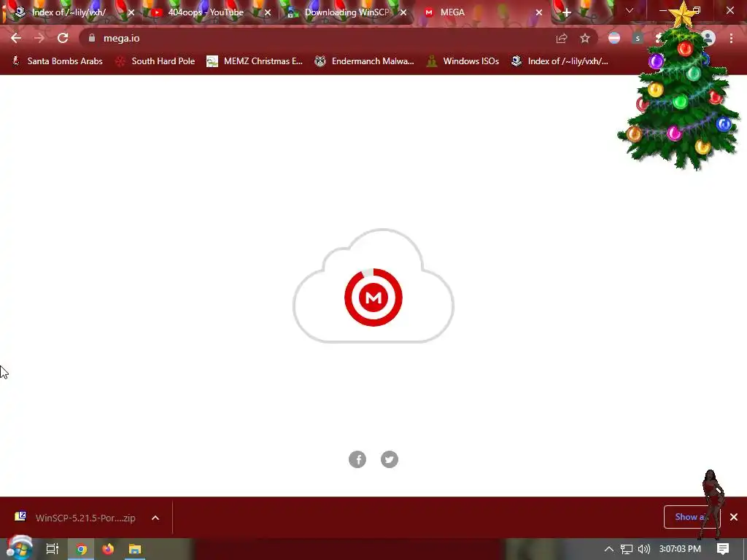The height and width of the screenshot is (560, 747).
Task: Open the S extension icon
Action: [x=638, y=38]
